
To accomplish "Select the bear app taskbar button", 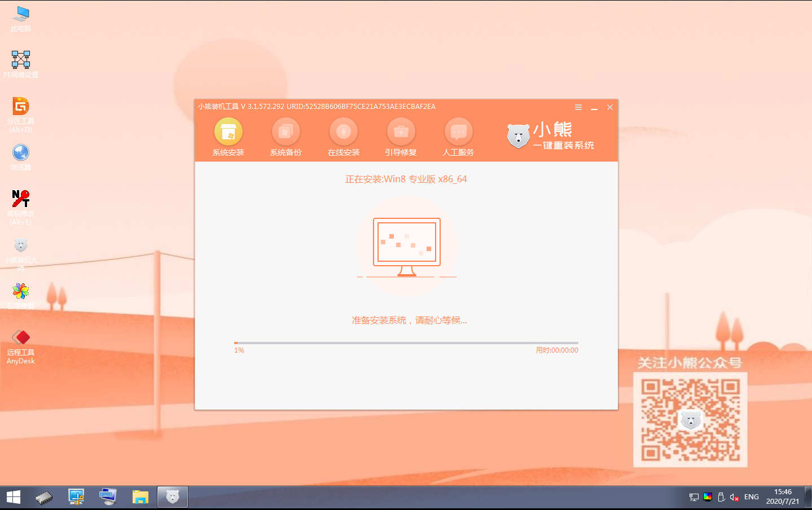I will click(172, 497).
